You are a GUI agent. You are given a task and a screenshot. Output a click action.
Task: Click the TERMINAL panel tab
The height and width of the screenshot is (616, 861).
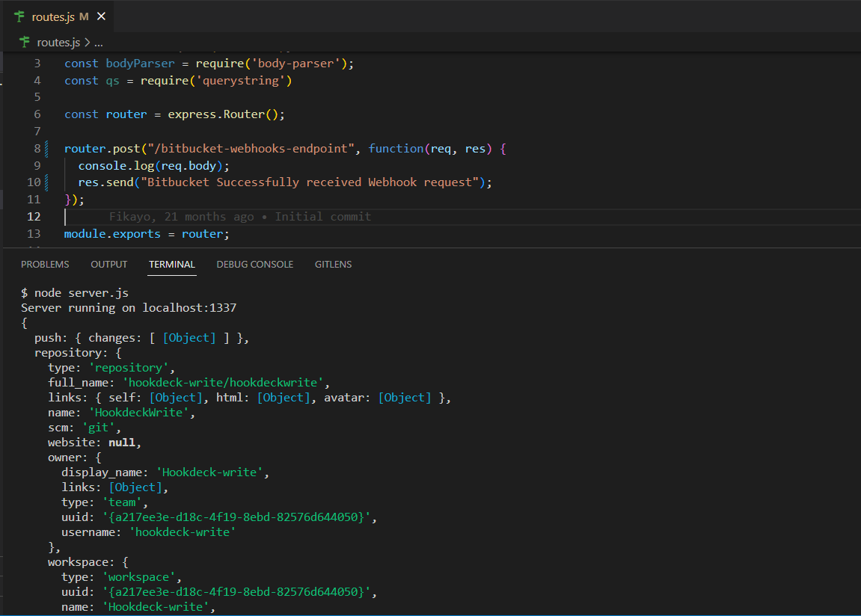[171, 264]
